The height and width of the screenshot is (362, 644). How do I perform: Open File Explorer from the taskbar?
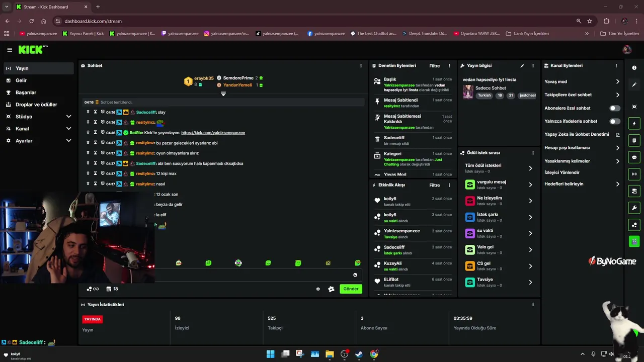(330, 354)
